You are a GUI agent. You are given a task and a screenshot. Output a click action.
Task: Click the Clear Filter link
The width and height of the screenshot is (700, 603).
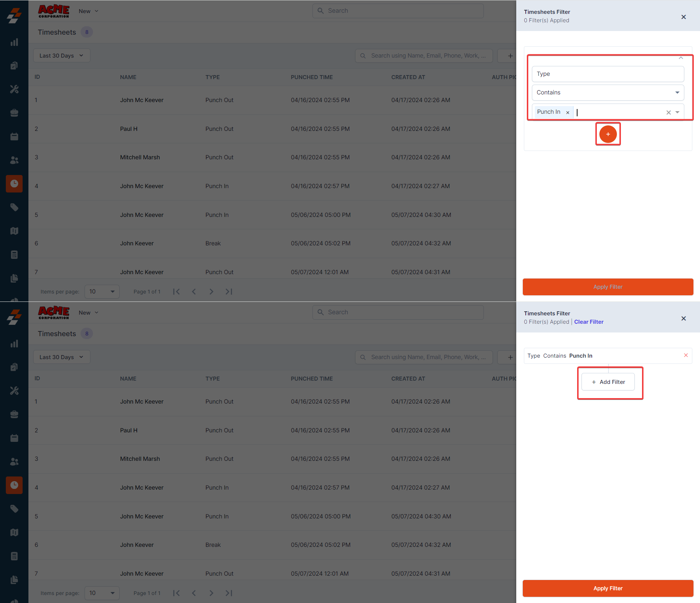coord(588,322)
